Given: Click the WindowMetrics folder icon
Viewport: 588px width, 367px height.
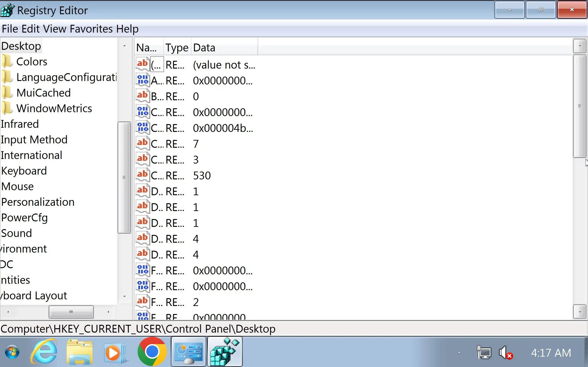Looking at the screenshot, I should pyautogui.click(x=7, y=108).
